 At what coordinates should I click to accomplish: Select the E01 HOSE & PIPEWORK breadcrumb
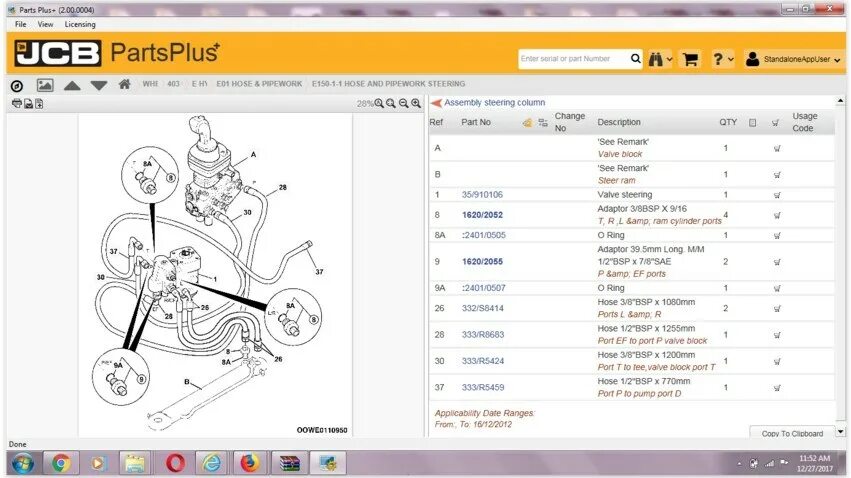click(x=259, y=84)
